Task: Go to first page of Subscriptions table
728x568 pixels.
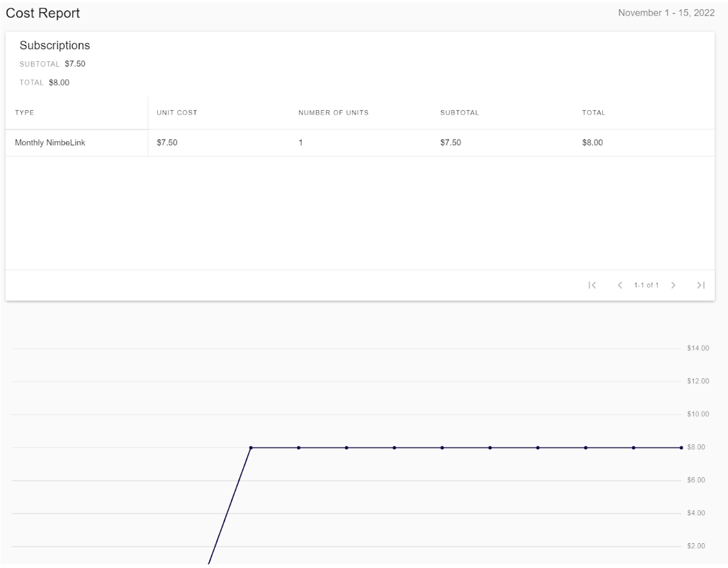Action: pyautogui.click(x=593, y=286)
